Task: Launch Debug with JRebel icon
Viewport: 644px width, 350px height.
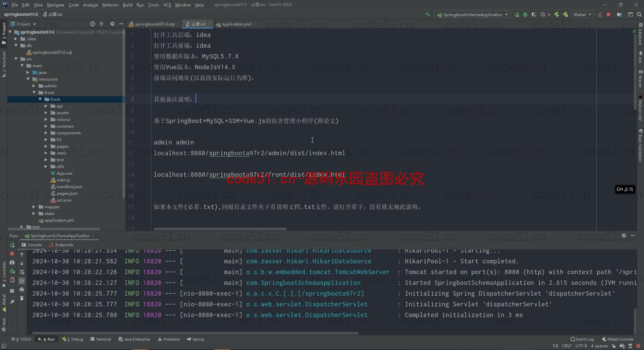Action: coord(566,14)
